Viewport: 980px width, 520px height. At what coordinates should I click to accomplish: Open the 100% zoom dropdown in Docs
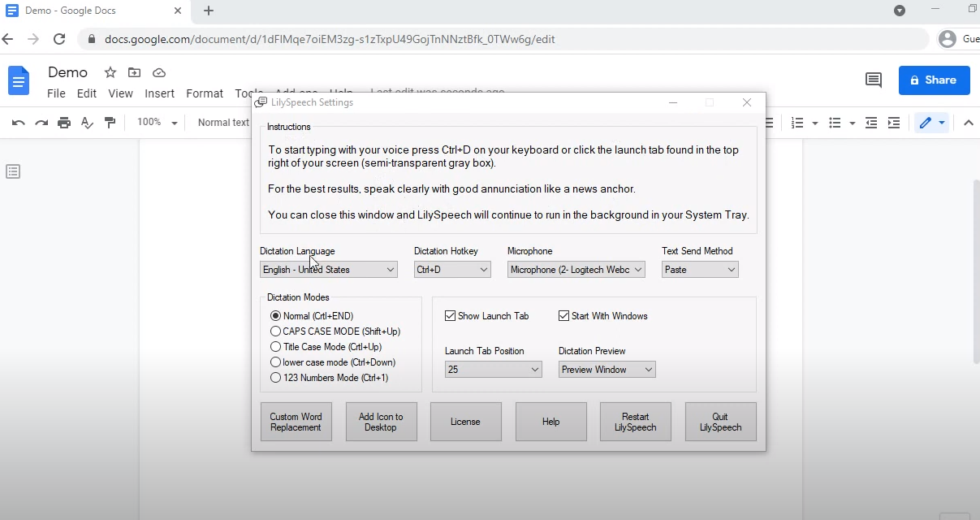point(157,123)
